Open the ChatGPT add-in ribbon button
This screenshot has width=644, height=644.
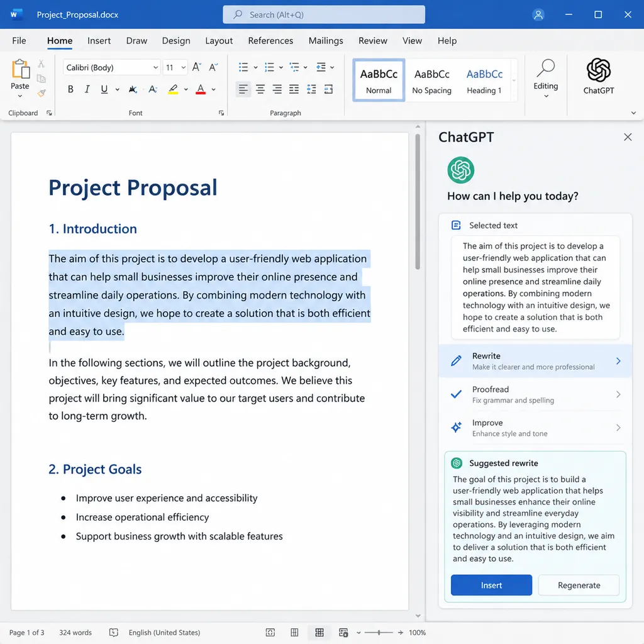tap(599, 76)
